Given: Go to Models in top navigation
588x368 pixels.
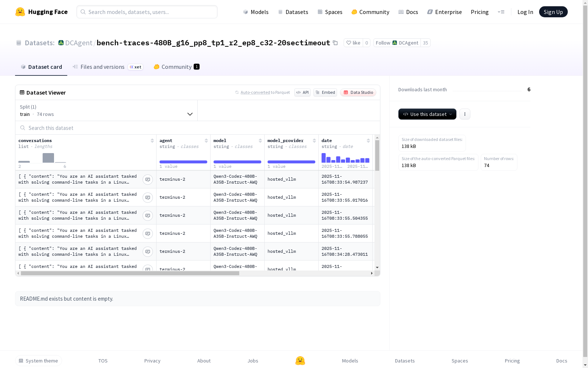Looking at the screenshot, I should click(x=256, y=12).
